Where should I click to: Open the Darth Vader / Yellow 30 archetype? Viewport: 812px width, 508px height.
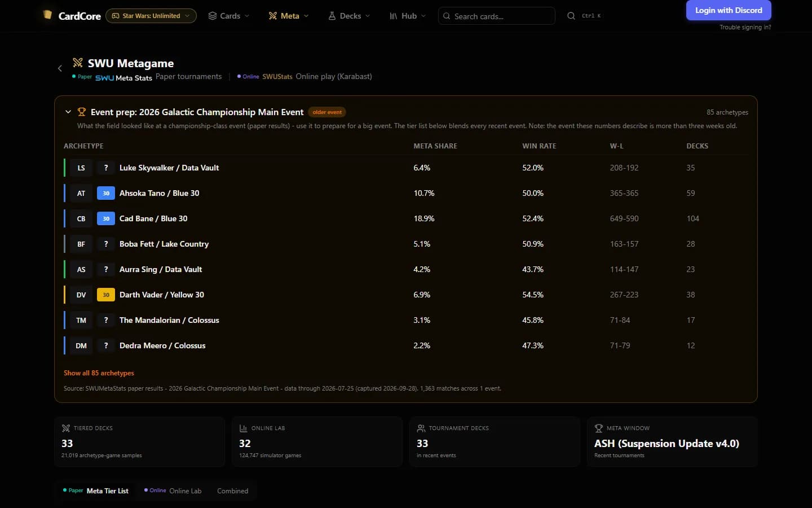pyautogui.click(x=162, y=295)
